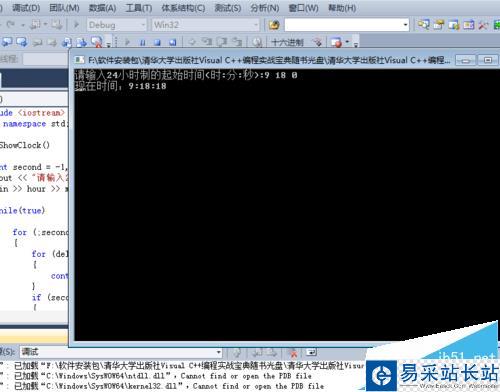The height and width of the screenshot is (392, 500).
Task: Open the 工具(T) menu
Action: [139, 7]
